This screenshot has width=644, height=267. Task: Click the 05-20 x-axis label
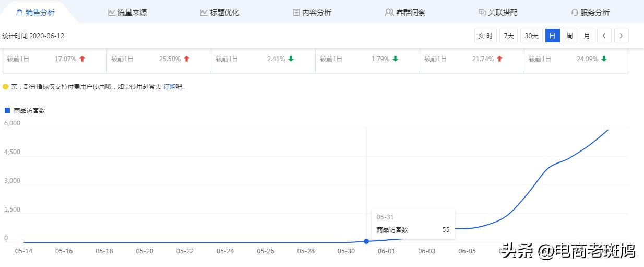click(x=145, y=251)
